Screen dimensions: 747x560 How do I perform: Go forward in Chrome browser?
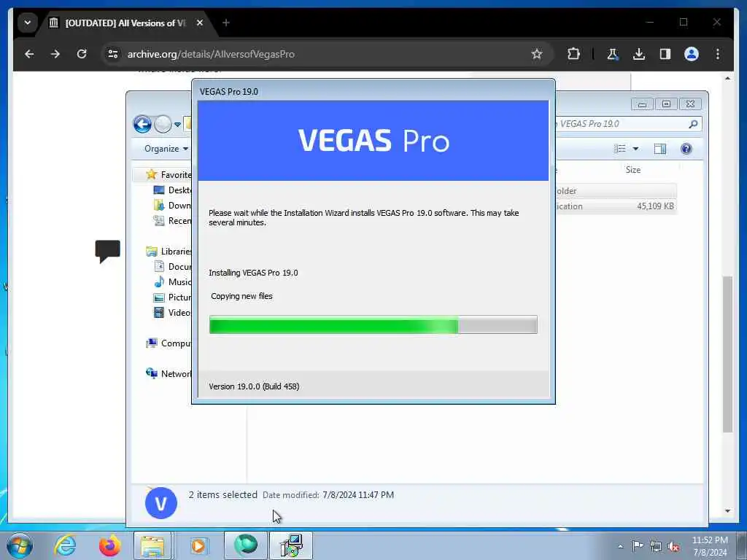pyautogui.click(x=55, y=54)
